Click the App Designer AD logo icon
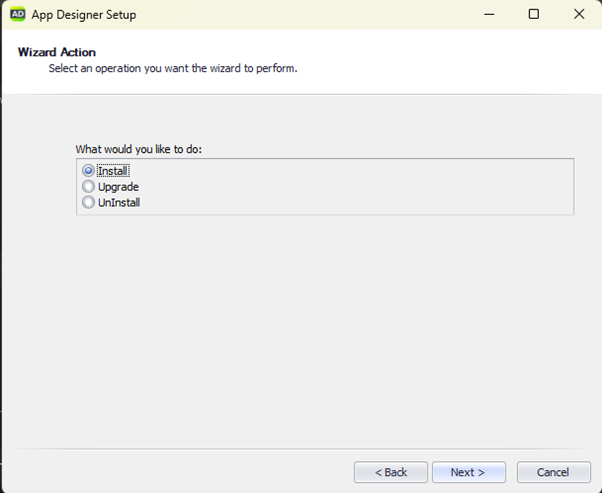 point(17,14)
